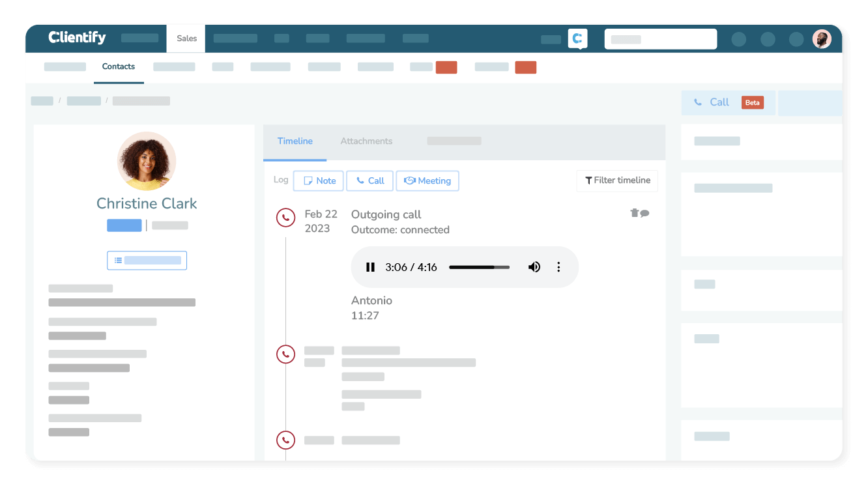This screenshot has width=868, height=486.
Task: Click the header search field
Action: [x=660, y=38]
